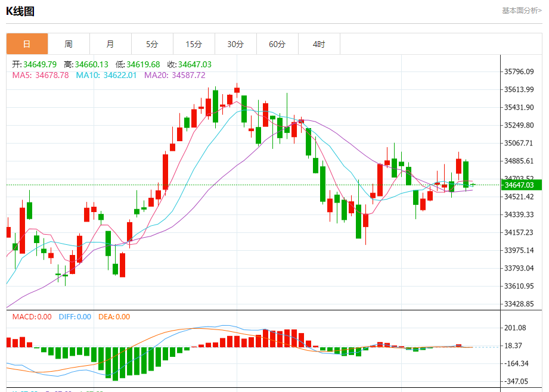Viewport: 549px width, 392px height.
Task: Click the 33975.14 price axis label
Action: tap(519, 250)
